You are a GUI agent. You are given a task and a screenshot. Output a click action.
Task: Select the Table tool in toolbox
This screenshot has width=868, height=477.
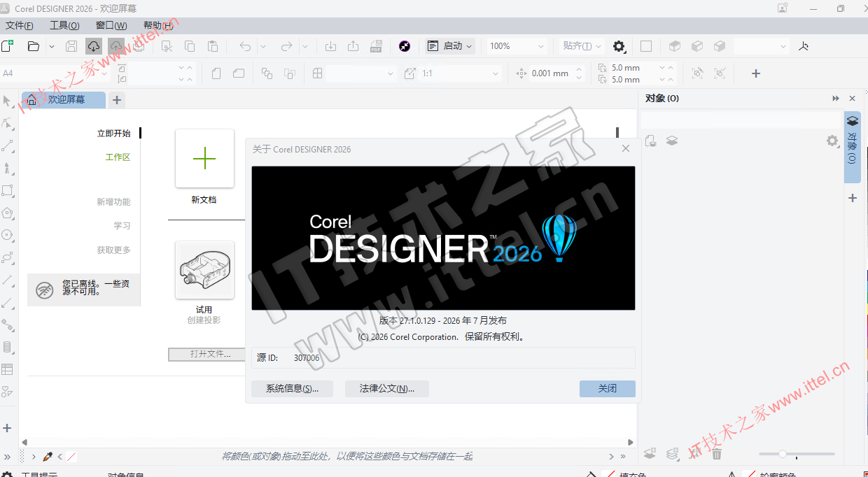tap(8, 369)
